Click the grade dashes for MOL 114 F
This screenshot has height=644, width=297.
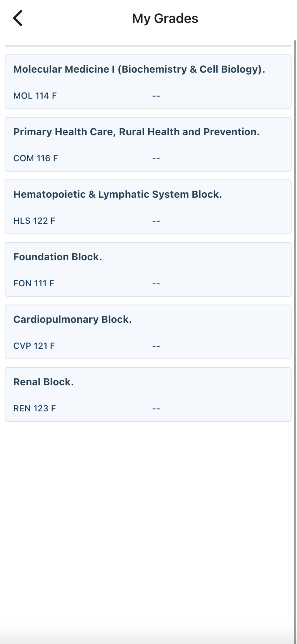[x=156, y=96]
